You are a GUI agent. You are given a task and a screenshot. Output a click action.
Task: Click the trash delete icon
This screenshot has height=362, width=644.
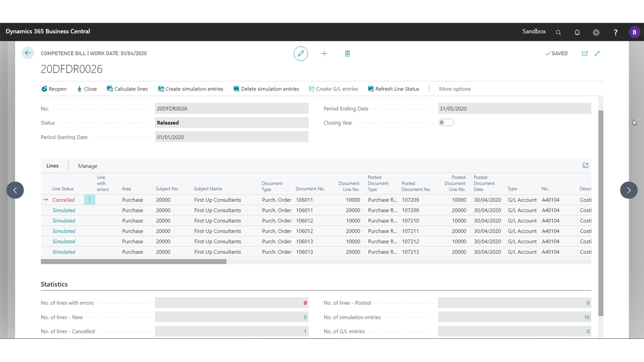point(347,53)
